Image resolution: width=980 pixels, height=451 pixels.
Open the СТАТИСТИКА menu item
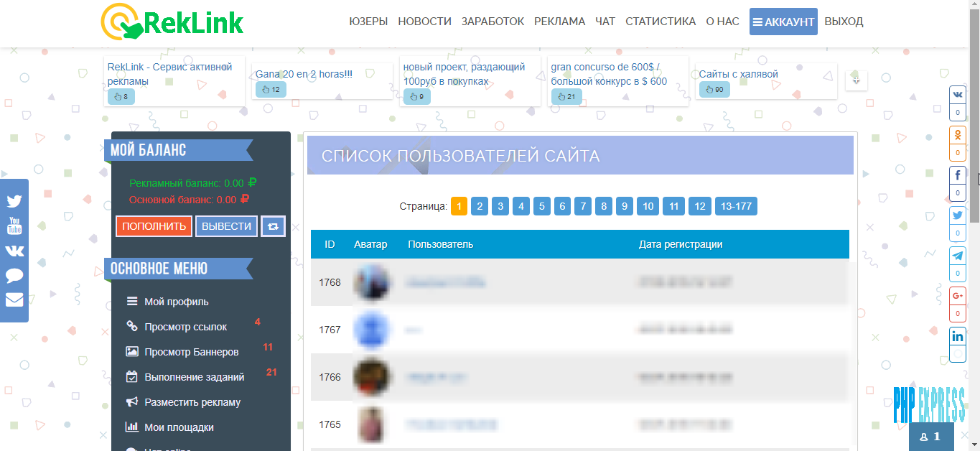(x=661, y=22)
